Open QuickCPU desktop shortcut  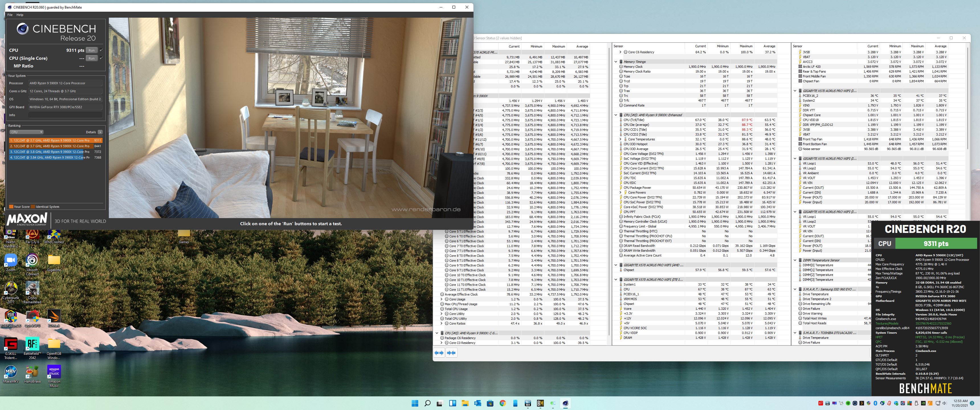tap(32, 319)
